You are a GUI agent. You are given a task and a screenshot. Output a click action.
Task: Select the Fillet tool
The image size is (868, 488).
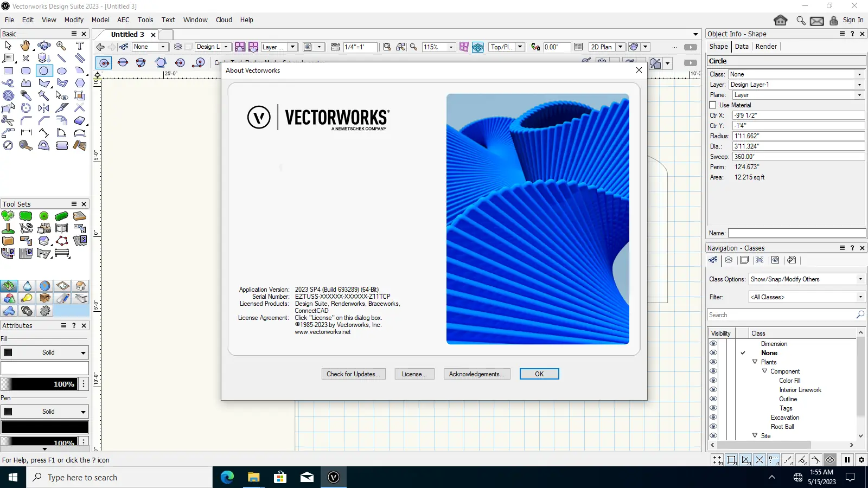[x=25, y=120]
